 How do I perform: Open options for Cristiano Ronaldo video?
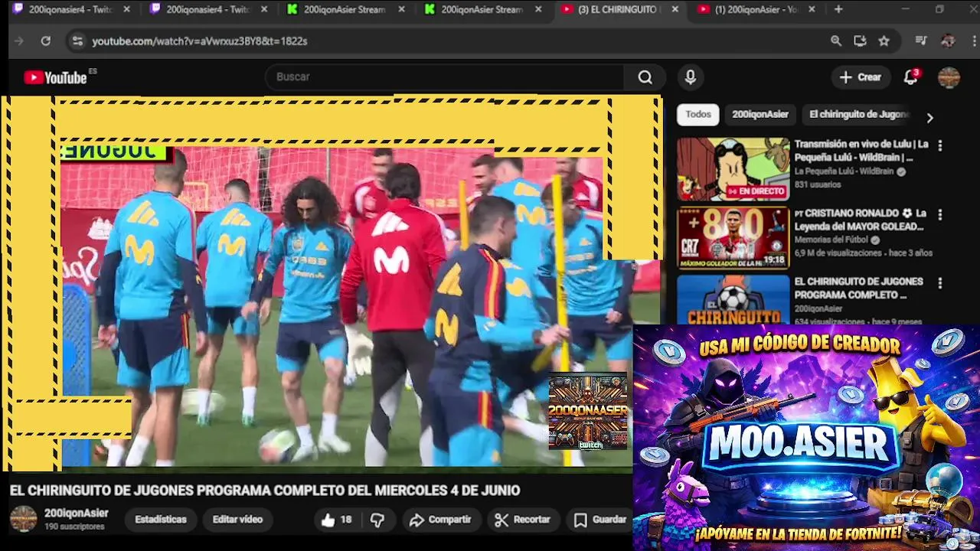click(x=940, y=214)
